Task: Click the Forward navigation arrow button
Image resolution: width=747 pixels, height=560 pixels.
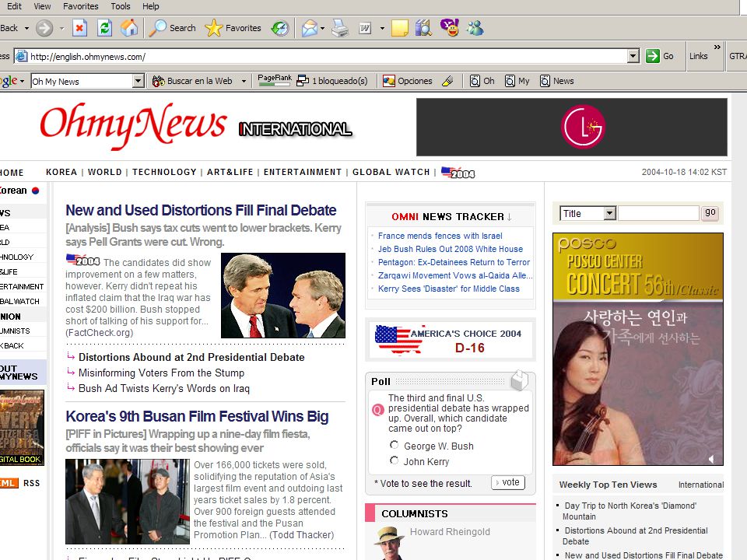Action: coord(44,28)
